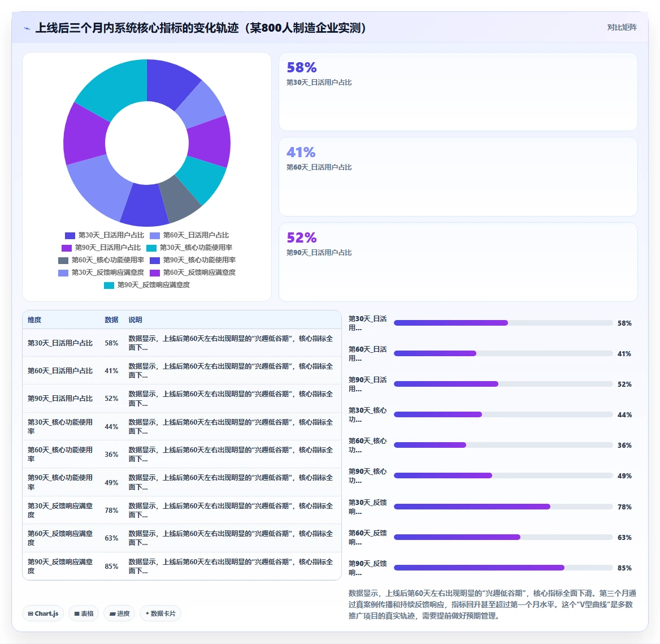Image resolution: width=660 pixels, height=644 pixels.
Task: Select table row 第30天_日活用户占比
Action: pos(182,343)
